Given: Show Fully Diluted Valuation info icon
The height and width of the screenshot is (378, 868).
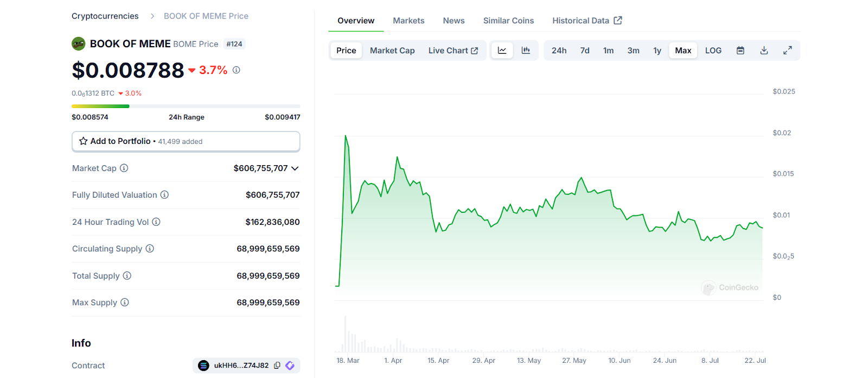Looking at the screenshot, I should [x=164, y=195].
